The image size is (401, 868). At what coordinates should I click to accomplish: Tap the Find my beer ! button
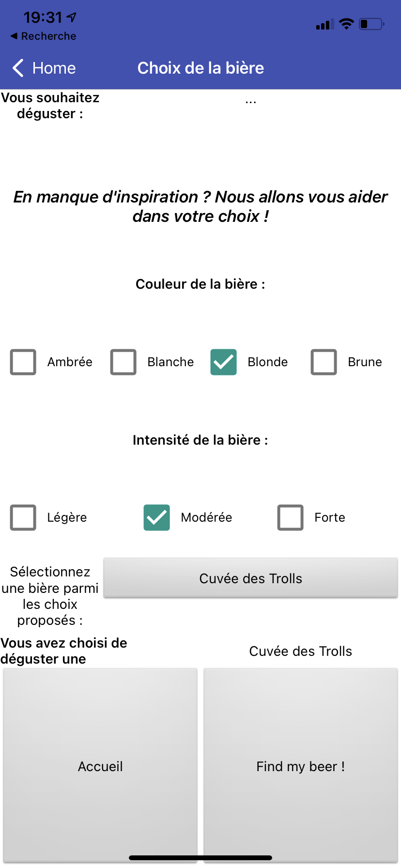coord(301,766)
